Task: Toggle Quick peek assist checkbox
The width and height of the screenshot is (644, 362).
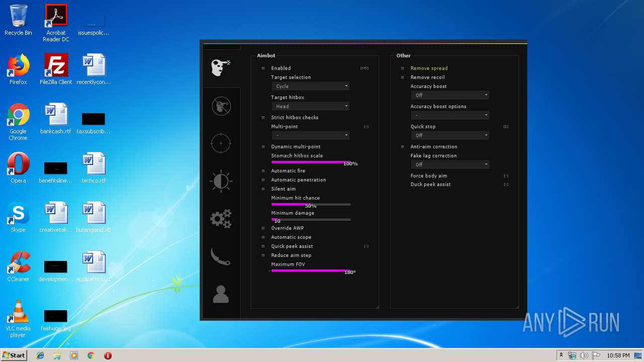Action: pyautogui.click(x=263, y=246)
